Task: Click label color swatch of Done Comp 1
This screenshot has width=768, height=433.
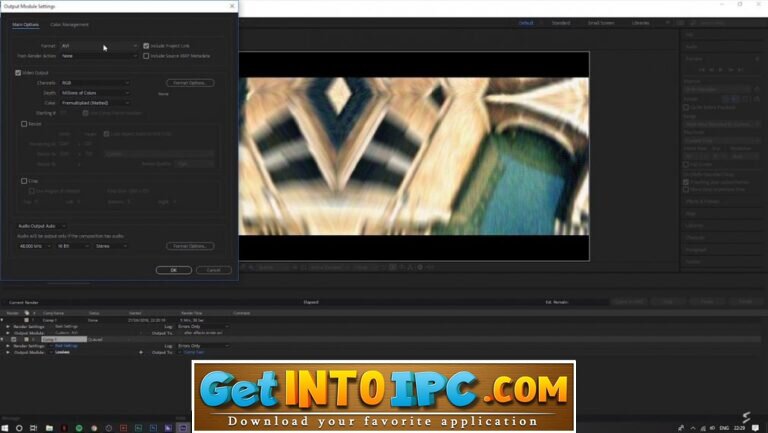Action: tap(26, 320)
